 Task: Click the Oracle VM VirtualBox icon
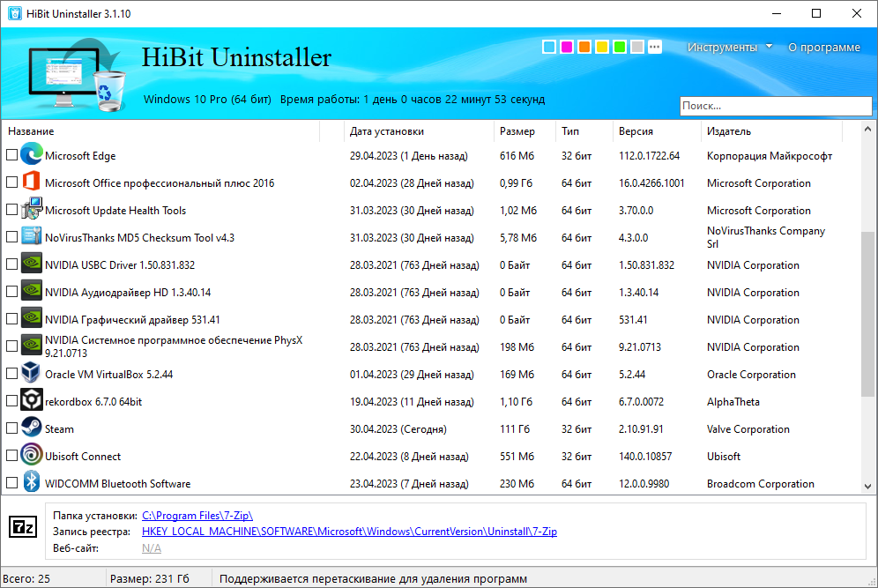[31, 374]
